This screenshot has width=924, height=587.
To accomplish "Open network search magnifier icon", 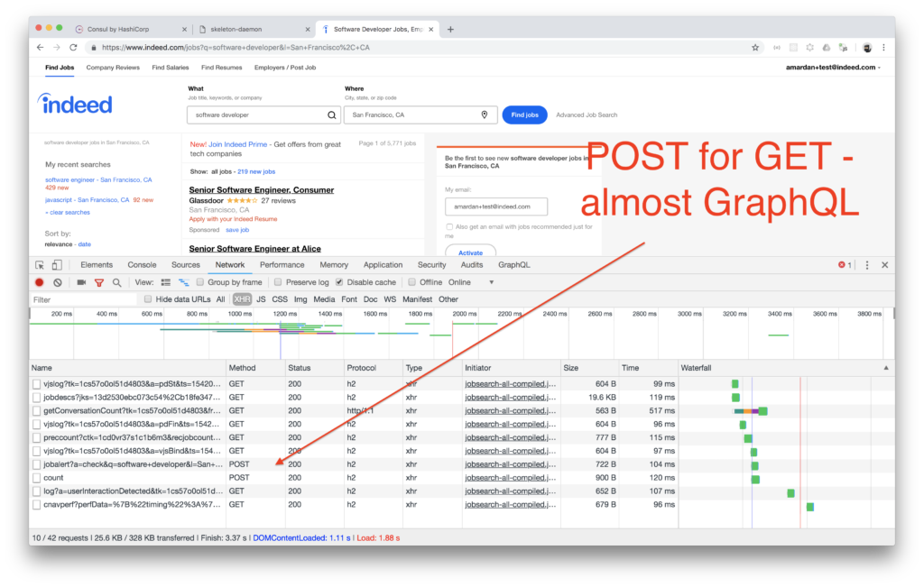I will click(x=116, y=282).
